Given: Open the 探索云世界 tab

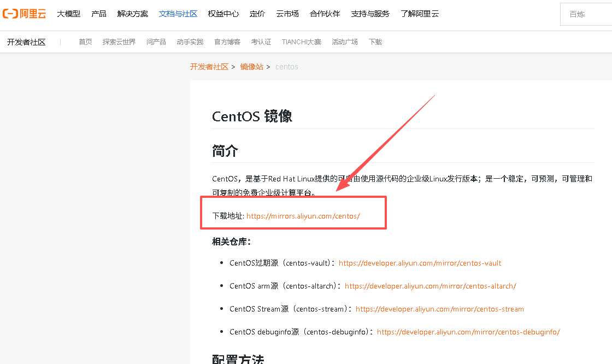Looking at the screenshot, I should coord(119,42).
